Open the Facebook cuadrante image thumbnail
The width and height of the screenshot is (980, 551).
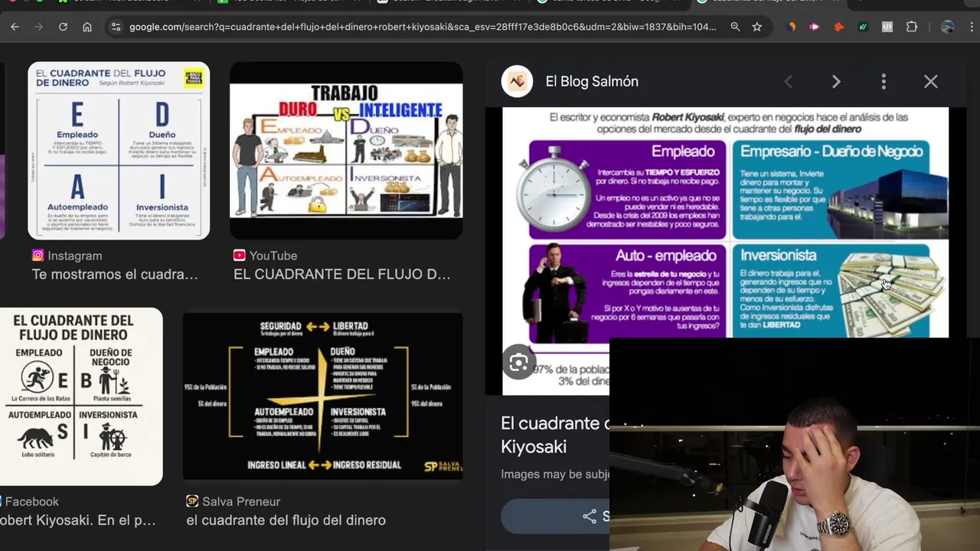pos(81,396)
